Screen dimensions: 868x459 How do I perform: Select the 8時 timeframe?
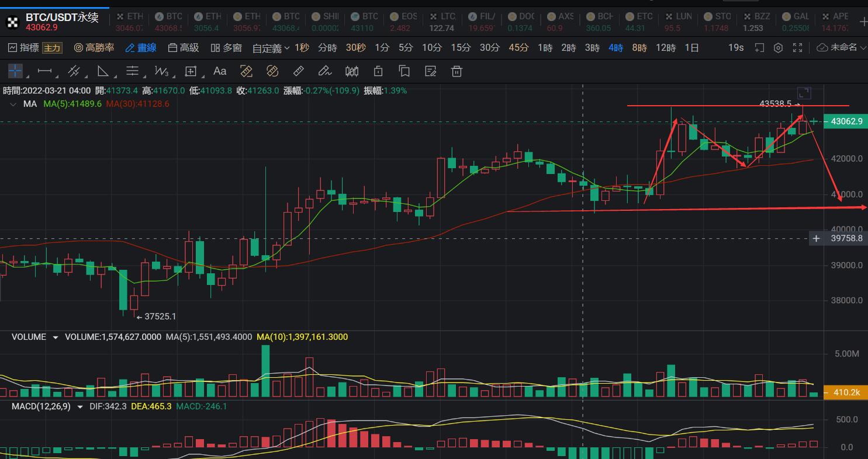[x=639, y=48]
